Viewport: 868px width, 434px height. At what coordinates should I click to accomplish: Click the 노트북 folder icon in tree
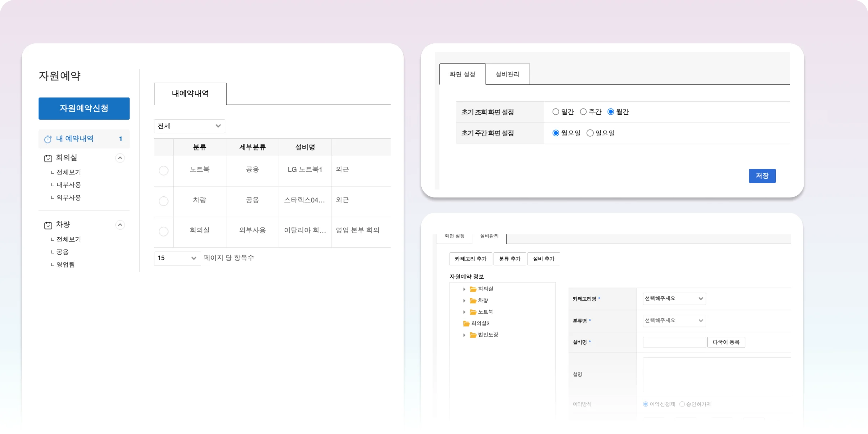tap(473, 312)
